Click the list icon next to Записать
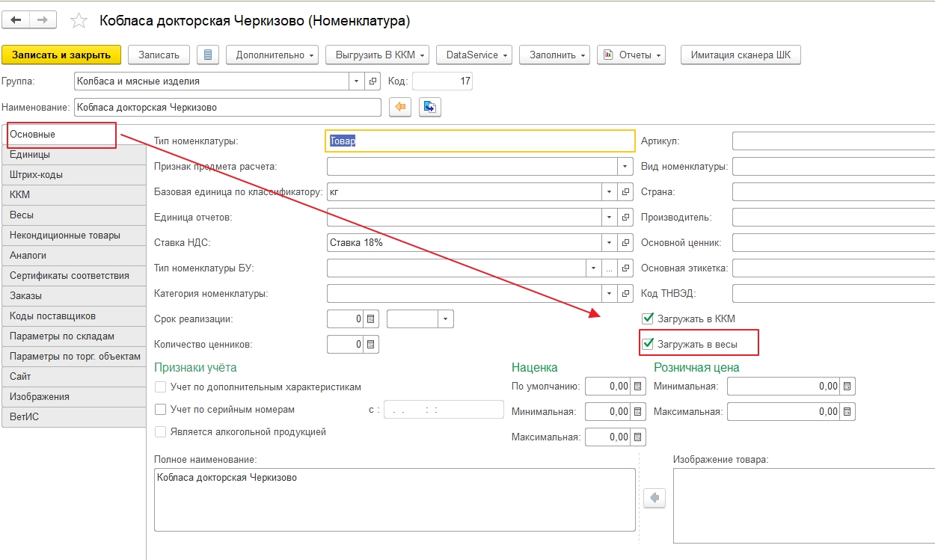The width and height of the screenshot is (935, 560). [x=208, y=55]
